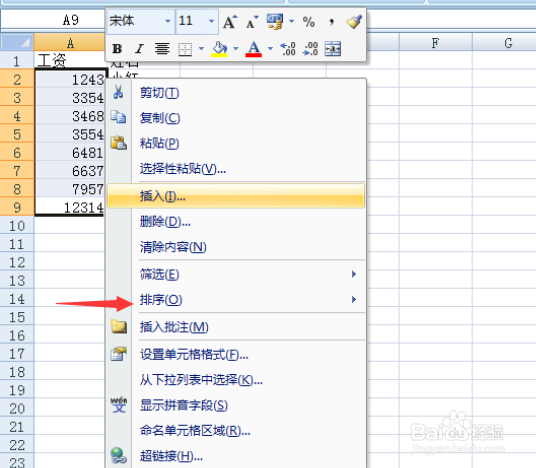
Task: Choose 命名单元格区域(R)... entry
Action: [x=236, y=430]
